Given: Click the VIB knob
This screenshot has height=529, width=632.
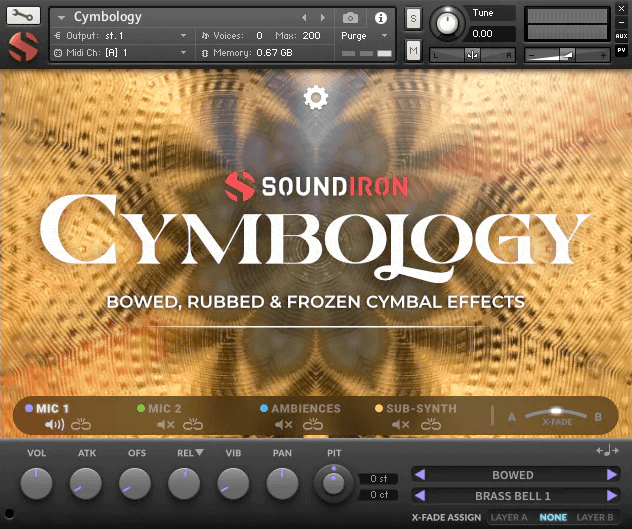Looking at the screenshot, I should [233, 483].
